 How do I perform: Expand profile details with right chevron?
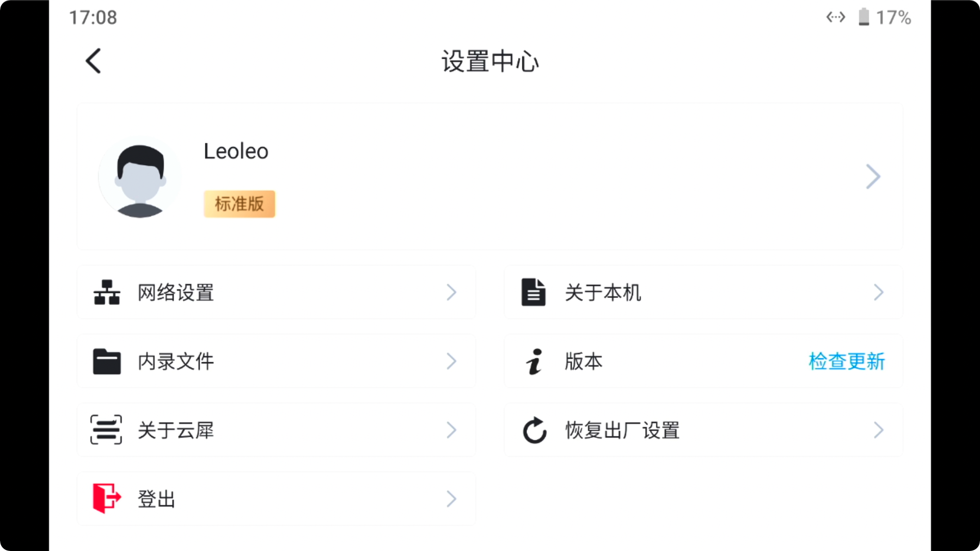[x=873, y=177]
